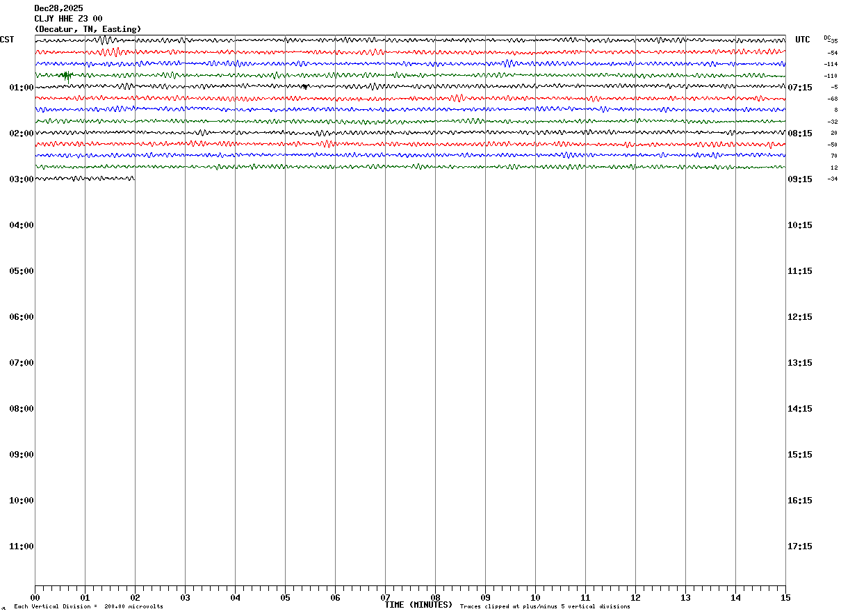This screenshot has height=616, width=841.
Task: Click the x-axis minute label "03"
Action: (x=185, y=598)
